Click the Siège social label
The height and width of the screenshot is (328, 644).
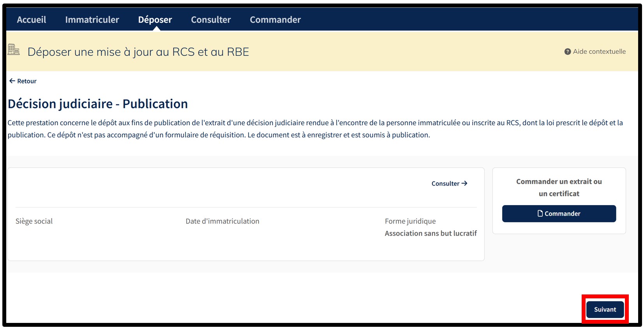click(x=34, y=221)
